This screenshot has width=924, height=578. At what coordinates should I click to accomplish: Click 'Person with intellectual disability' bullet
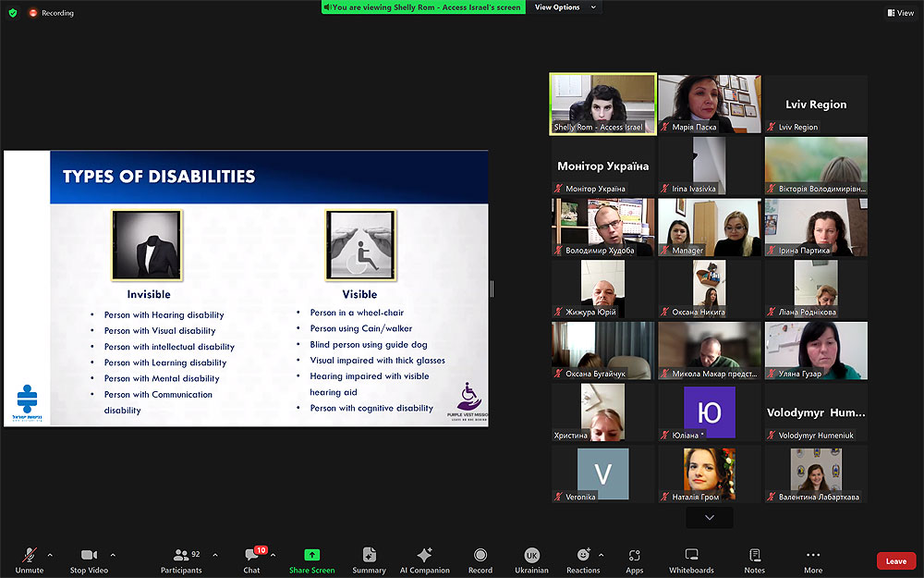pos(169,347)
